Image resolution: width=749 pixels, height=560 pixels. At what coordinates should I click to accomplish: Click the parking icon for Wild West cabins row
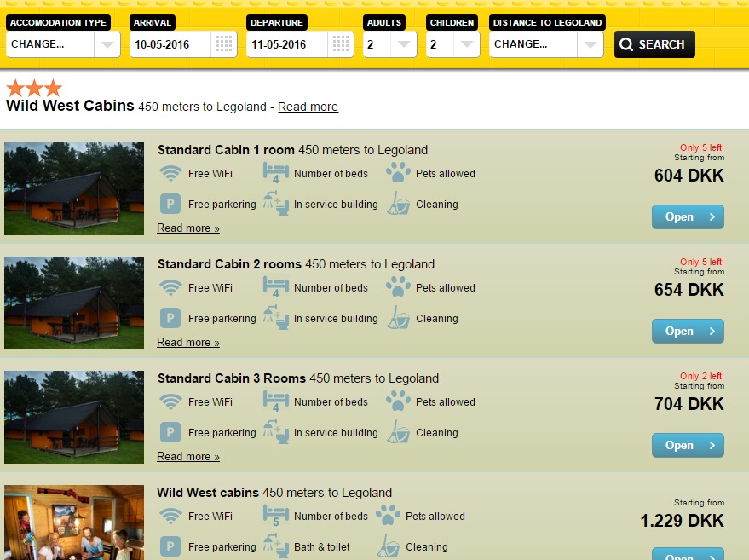pos(170,546)
